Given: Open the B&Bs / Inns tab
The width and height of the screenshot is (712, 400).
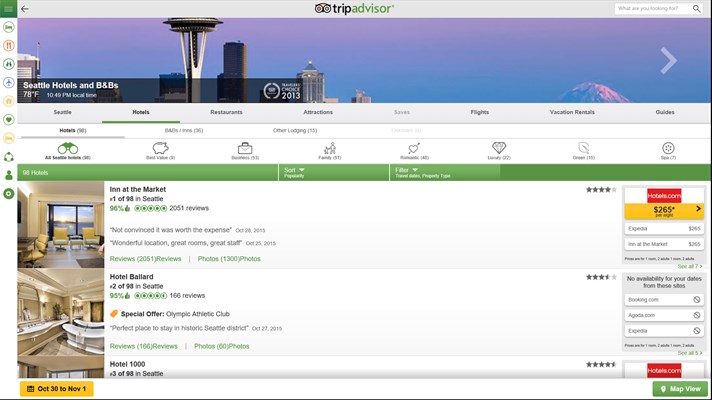Looking at the screenshot, I should (x=184, y=130).
